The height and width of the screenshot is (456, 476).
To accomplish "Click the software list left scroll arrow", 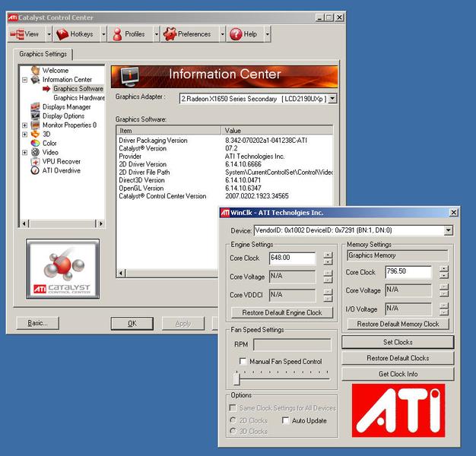I will (x=121, y=273).
